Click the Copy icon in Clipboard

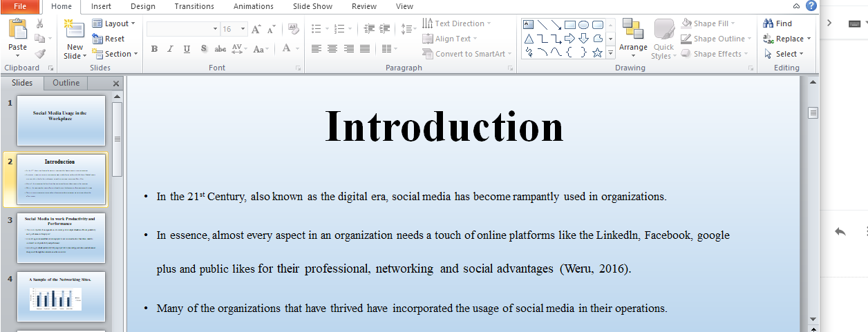coord(39,39)
